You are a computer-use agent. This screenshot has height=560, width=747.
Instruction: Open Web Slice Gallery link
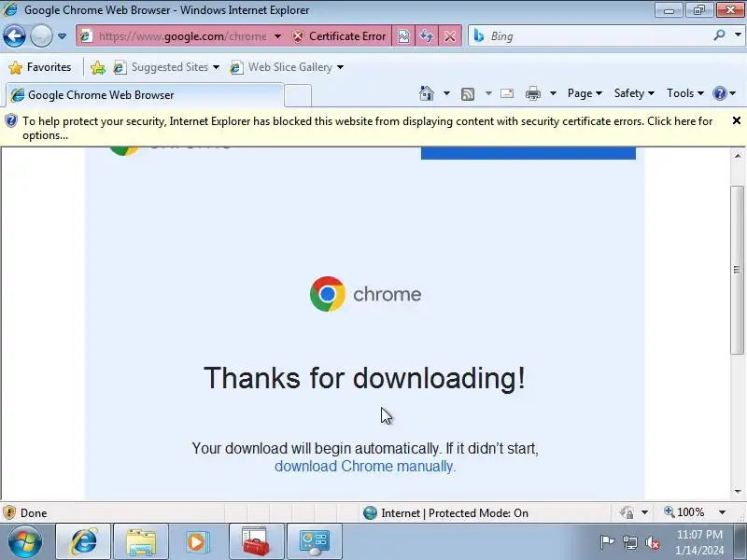coord(282,67)
